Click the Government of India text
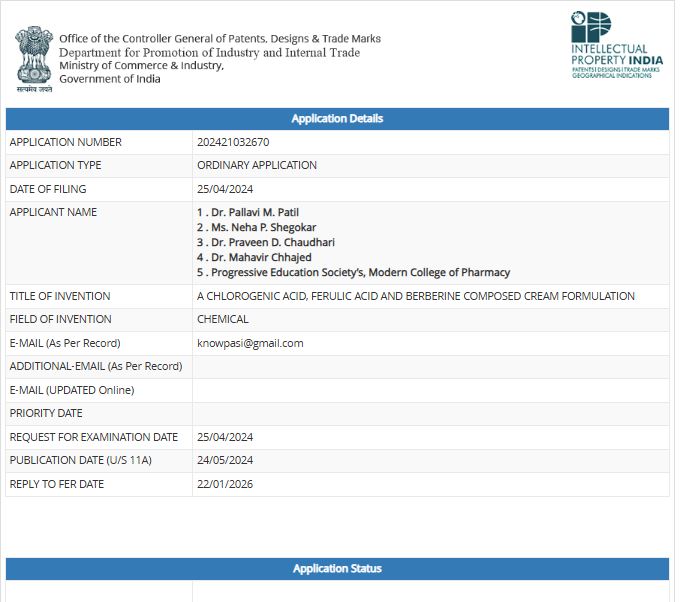692x602 pixels. point(110,79)
